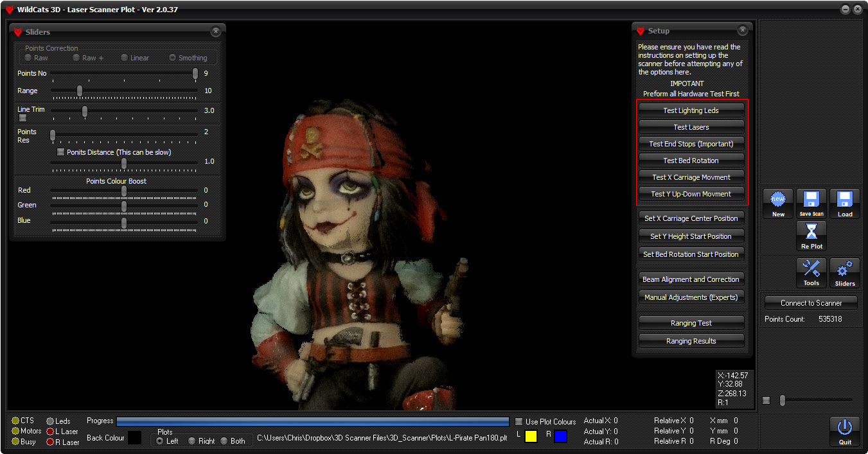Click the WildCats 3D title bar logo
868x454 pixels.
(x=9, y=9)
